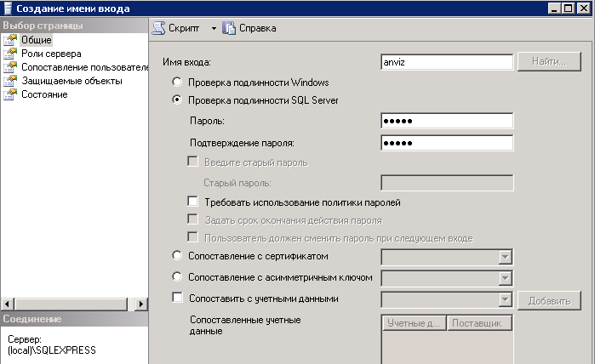Click the page list horizontal scrollbar thumb
This screenshot has width=595, height=364.
point(71,304)
